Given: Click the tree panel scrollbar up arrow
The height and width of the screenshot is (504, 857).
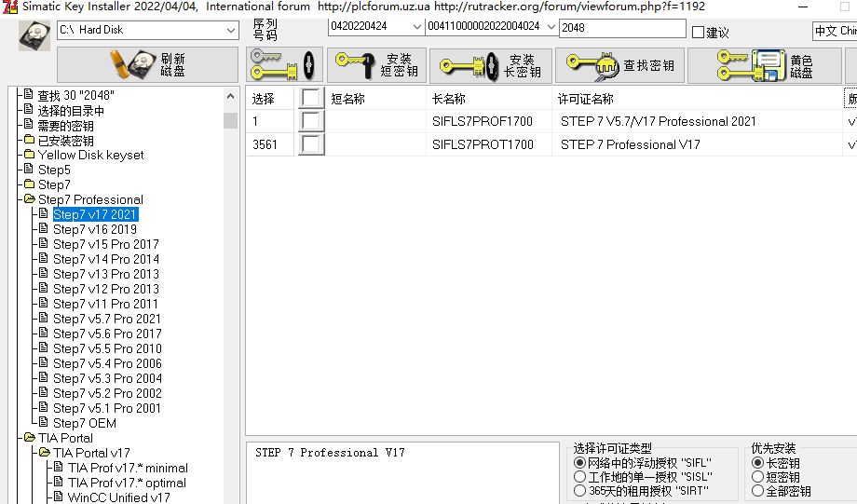Looking at the screenshot, I should click(230, 95).
